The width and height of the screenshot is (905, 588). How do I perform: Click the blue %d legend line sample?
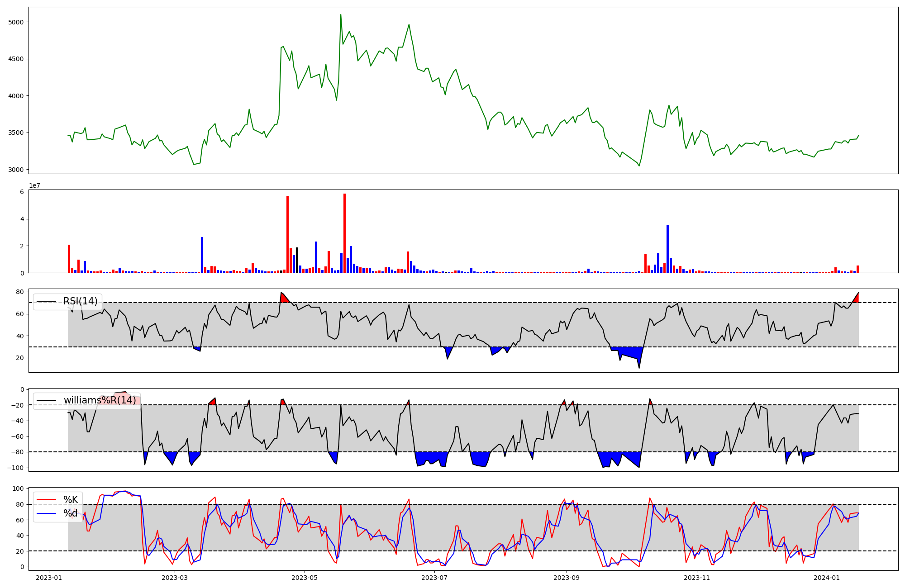(47, 513)
